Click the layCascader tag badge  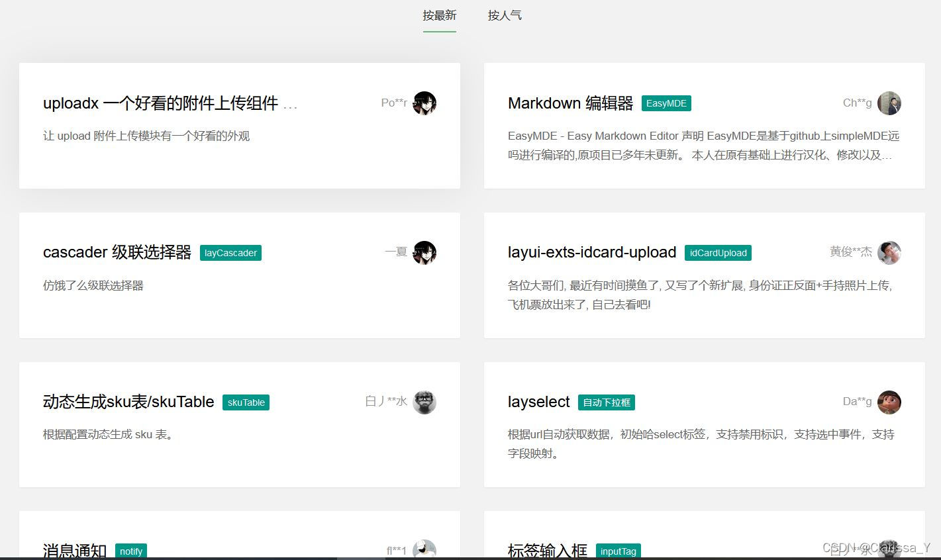(230, 253)
